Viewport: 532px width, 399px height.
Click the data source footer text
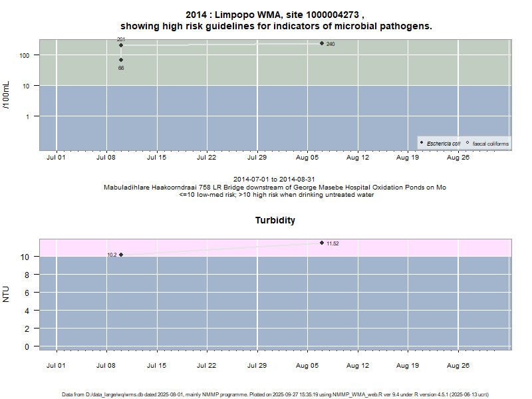pyautogui.click(x=275, y=394)
